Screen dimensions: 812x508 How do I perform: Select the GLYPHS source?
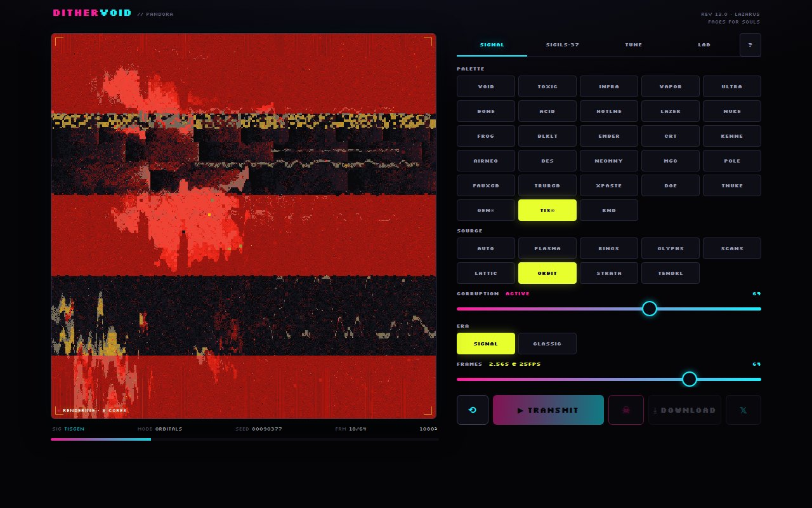(x=671, y=248)
